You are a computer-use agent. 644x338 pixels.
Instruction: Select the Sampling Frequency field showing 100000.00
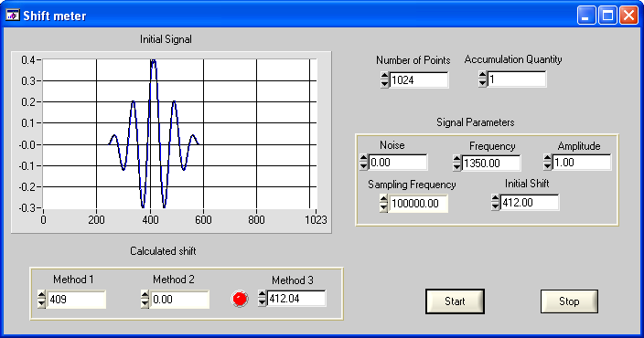pos(418,204)
